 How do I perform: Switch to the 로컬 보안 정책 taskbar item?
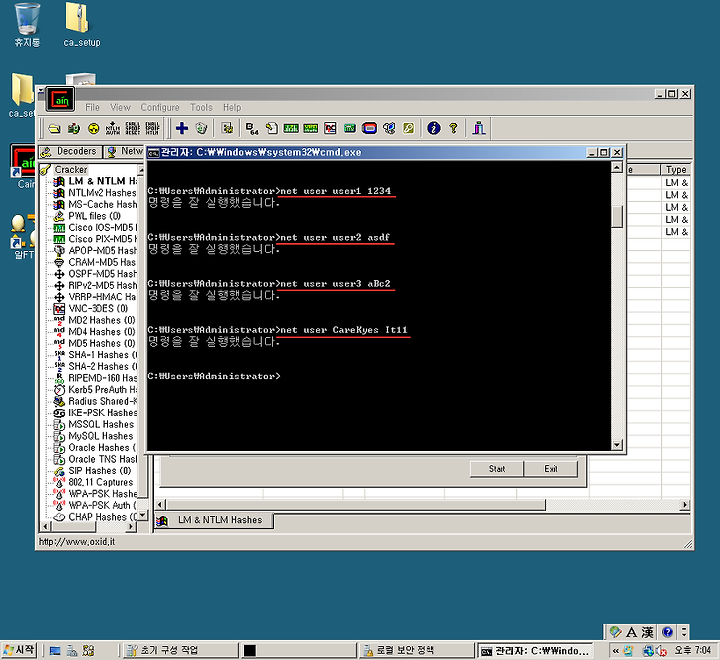[x=416, y=650]
